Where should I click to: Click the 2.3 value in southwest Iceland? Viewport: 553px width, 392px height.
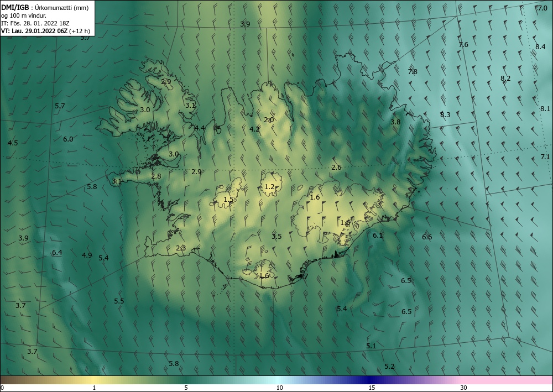click(x=181, y=248)
